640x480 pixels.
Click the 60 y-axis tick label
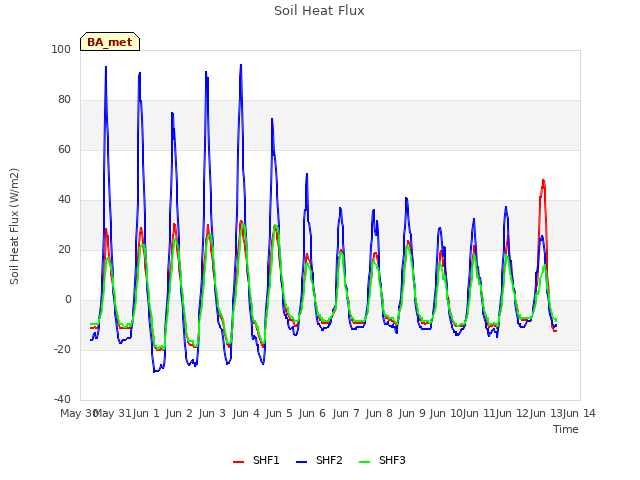(64, 149)
